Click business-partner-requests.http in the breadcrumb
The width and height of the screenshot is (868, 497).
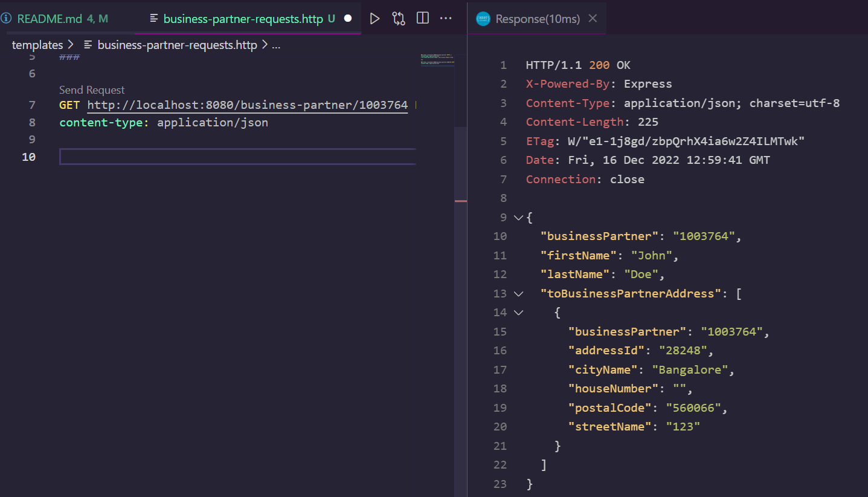tap(177, 45)
